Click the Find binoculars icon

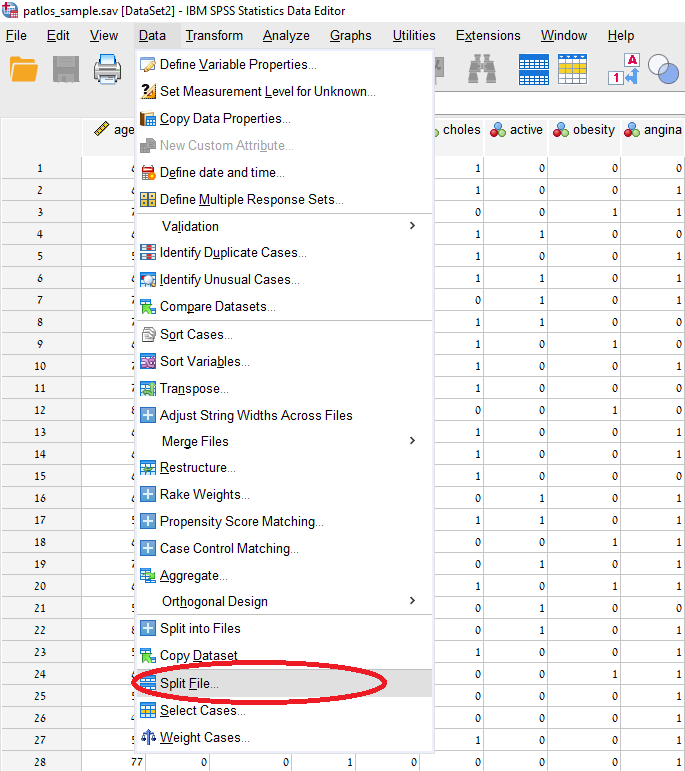482,70
